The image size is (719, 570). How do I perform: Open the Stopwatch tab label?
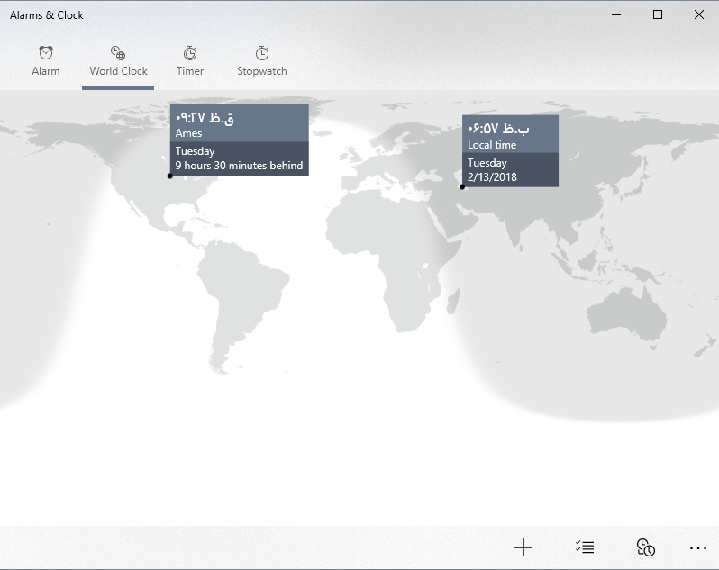click(x=262, y=71)
